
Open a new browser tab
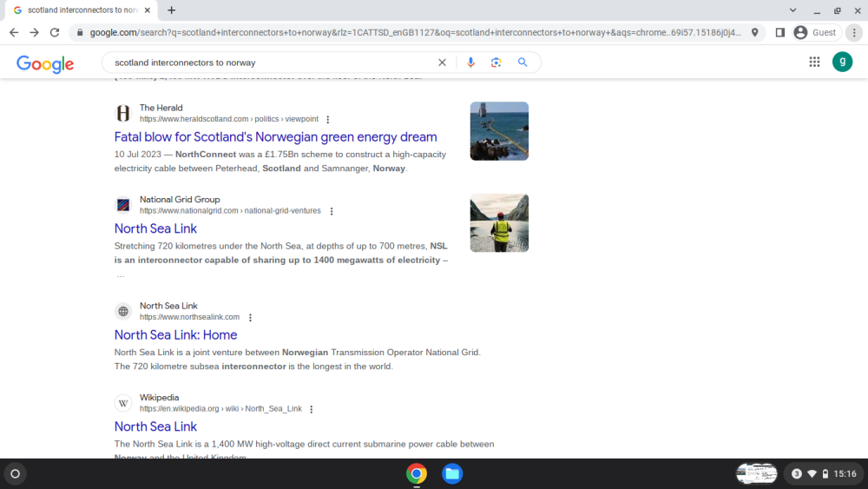click(172, 10)
